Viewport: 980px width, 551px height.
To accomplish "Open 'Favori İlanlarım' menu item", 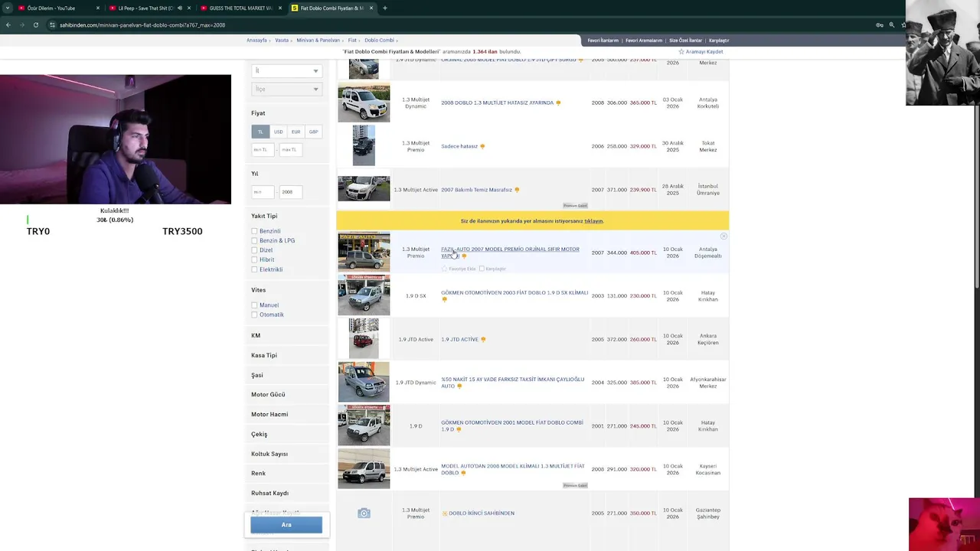I will click(603, 40).
